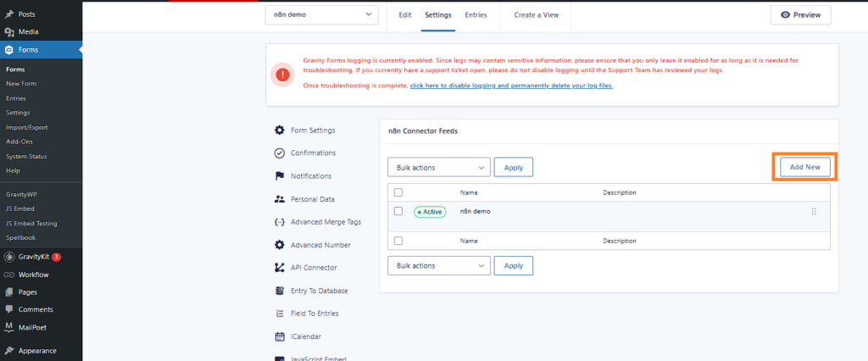The image size is (868, 361).
Task: Toggle the Active status of n8n demo feed
Action: (430, 212)
